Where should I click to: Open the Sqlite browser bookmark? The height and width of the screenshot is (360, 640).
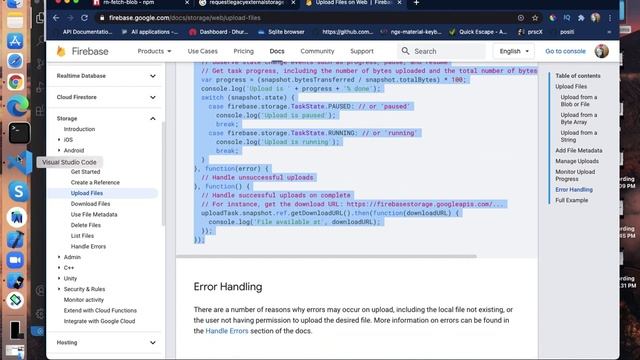click(x=282, y=32)
